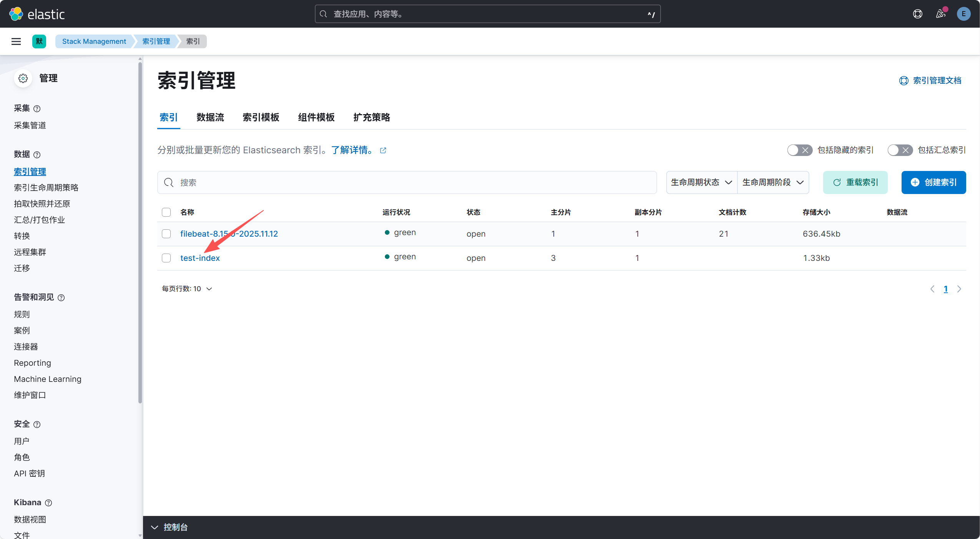
Task: Click the user avatar E icon
Action: pos(963,14)
